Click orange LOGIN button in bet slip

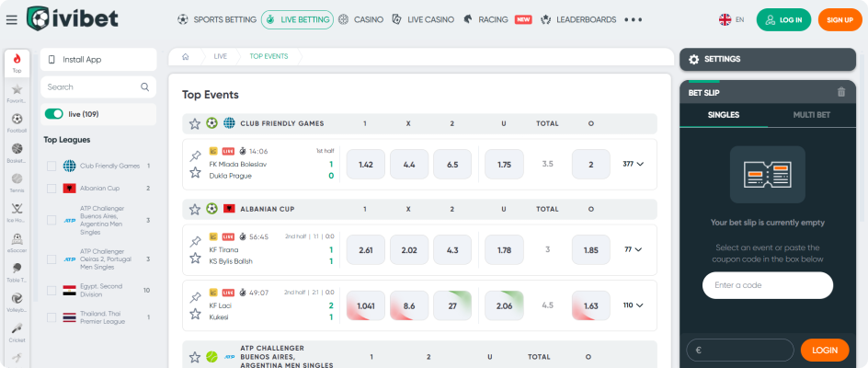click(825, 351)
